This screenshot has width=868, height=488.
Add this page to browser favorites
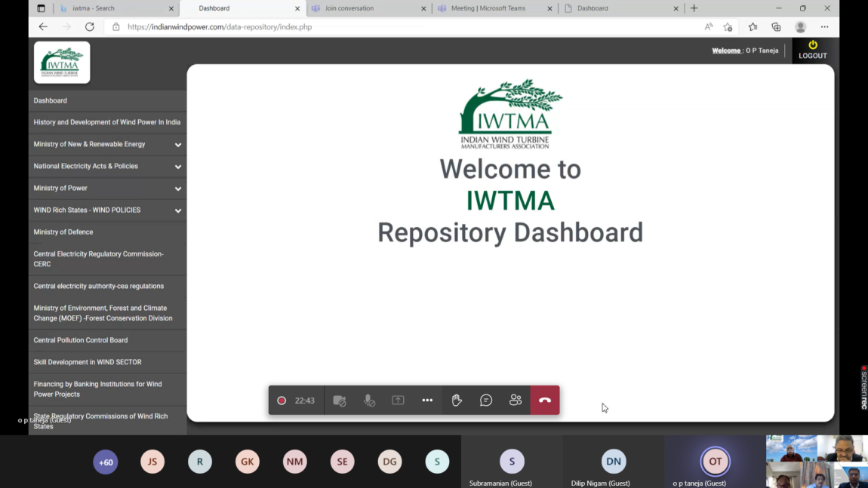[728, 27]
